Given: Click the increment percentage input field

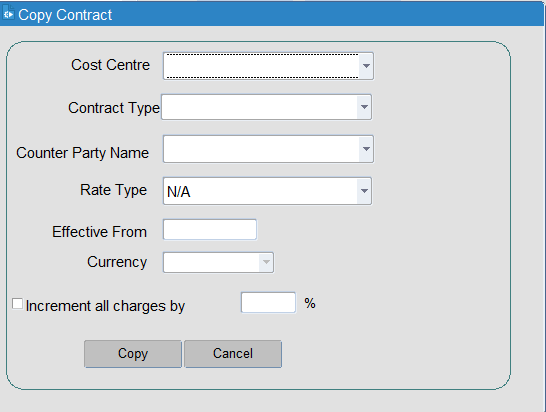Looking at the screenshot, I should [x=268, y=302].
